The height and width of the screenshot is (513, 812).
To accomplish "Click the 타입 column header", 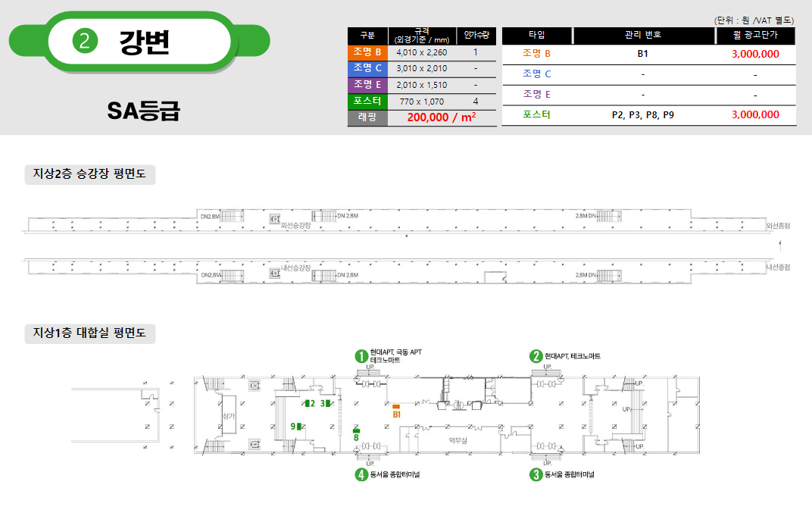I will pyautogui.click(x=537, y=35).
